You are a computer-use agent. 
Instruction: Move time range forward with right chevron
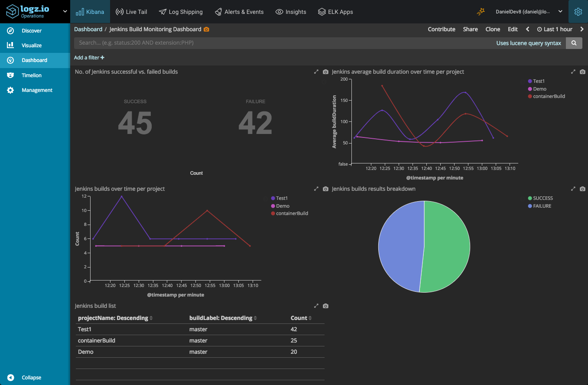pos(582,29)
